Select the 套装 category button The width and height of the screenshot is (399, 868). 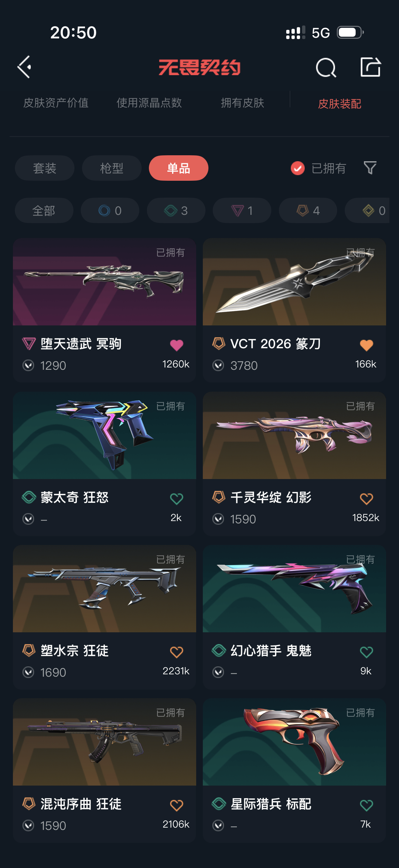[x=45, y=168]
